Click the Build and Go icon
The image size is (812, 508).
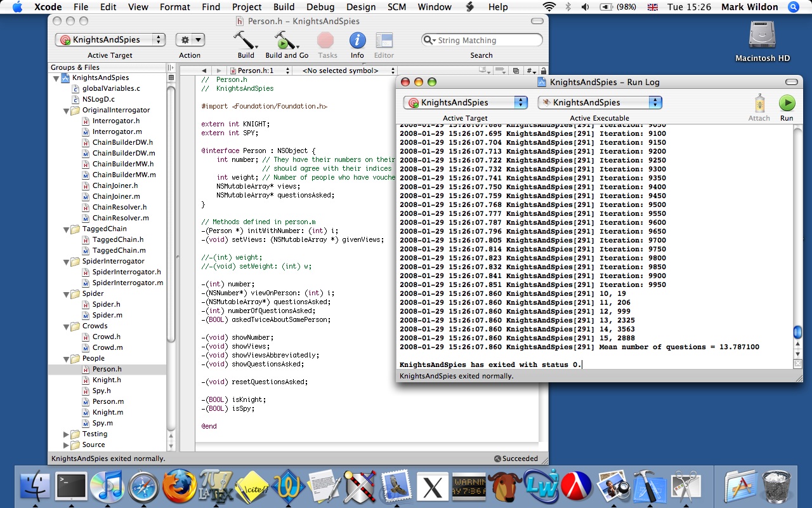click(x=287, y=40)
